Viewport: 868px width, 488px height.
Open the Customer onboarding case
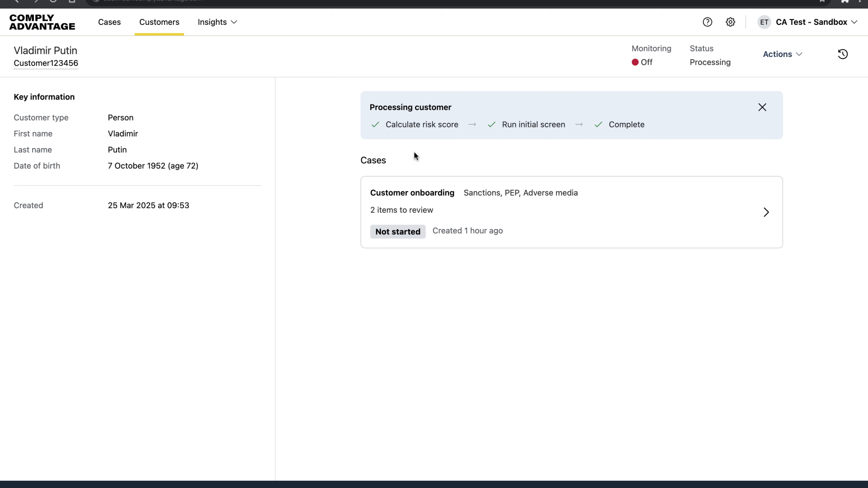point(412,193)
